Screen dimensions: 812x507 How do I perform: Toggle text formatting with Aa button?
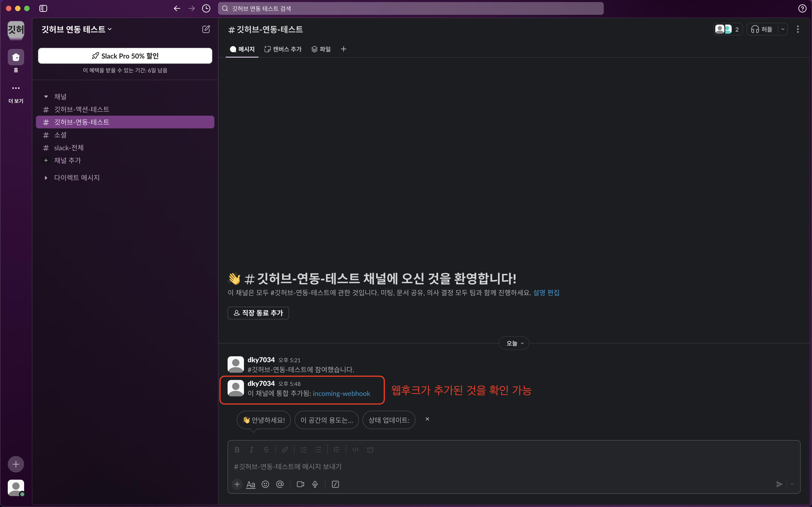click(251, 484)
